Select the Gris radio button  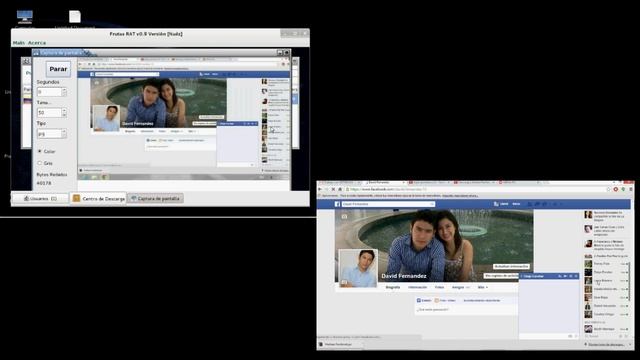point(40,163)
